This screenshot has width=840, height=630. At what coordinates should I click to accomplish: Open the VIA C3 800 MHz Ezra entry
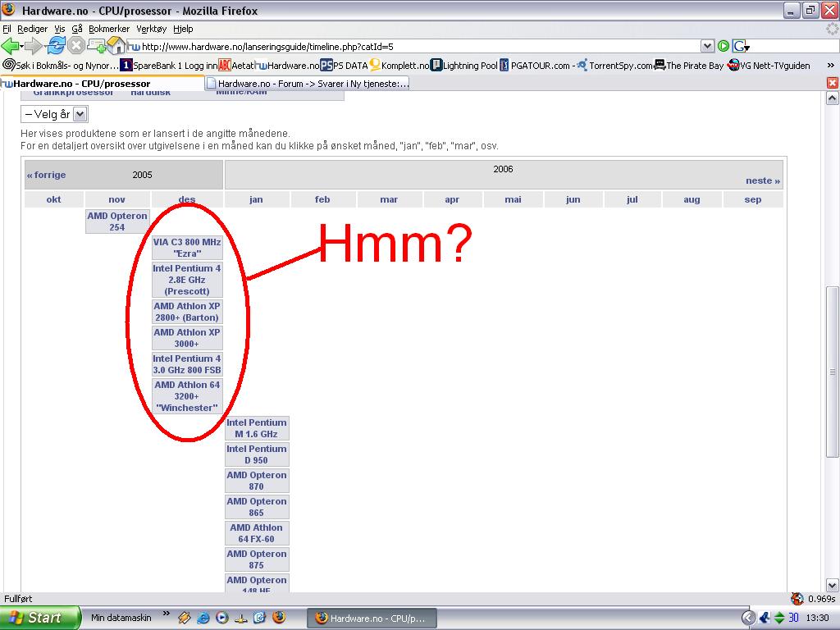(187, 248)
